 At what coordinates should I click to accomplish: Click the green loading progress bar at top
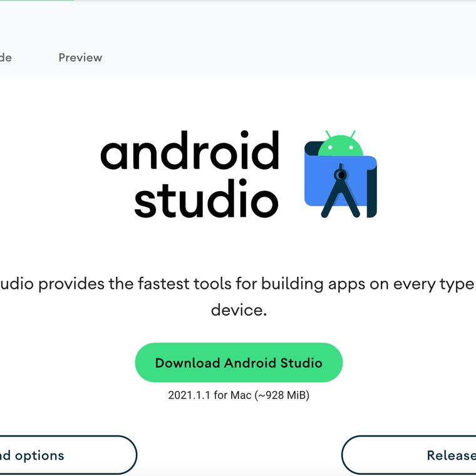tap(36, 1)
